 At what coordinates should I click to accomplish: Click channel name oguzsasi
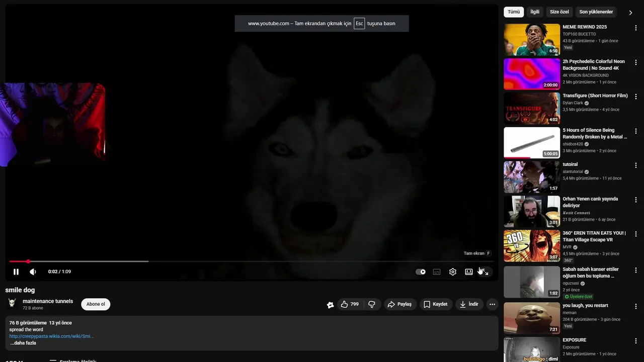tap(571, 284)
